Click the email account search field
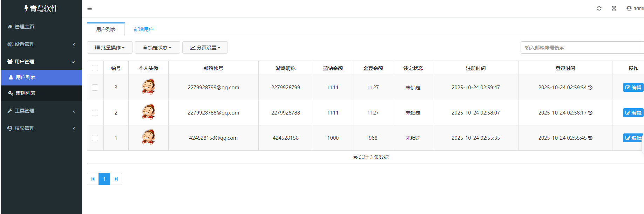 point(580,48)
